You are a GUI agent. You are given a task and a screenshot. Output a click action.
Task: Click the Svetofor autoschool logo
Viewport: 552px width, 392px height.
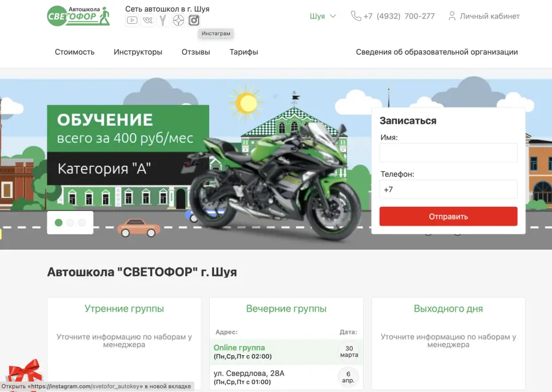pos(79,16)
